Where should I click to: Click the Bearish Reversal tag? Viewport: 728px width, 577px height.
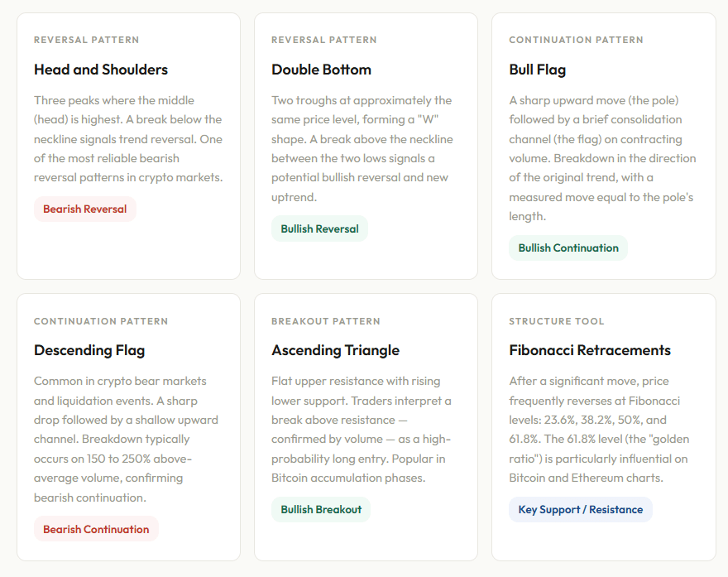pos(84,209)
